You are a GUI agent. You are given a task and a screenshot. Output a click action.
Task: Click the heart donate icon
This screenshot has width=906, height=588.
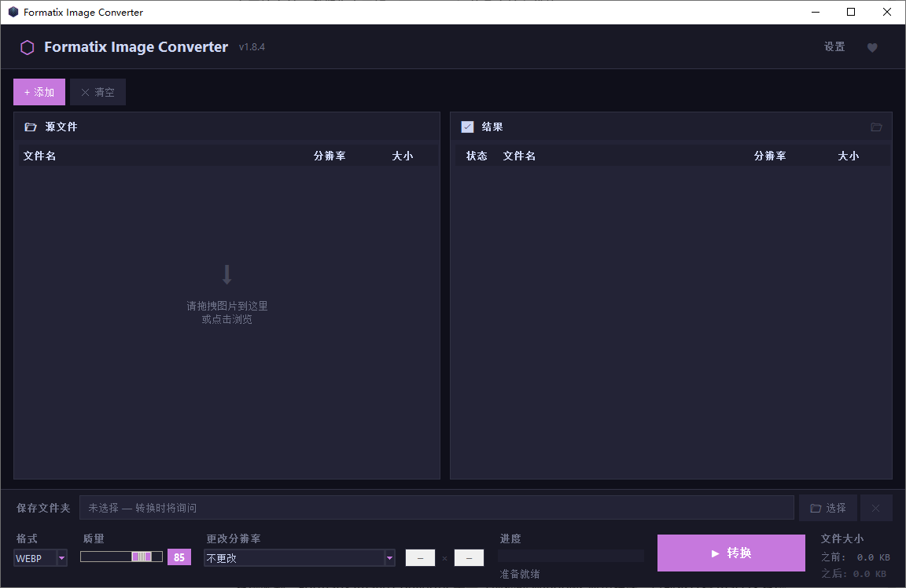coord(872,47)
